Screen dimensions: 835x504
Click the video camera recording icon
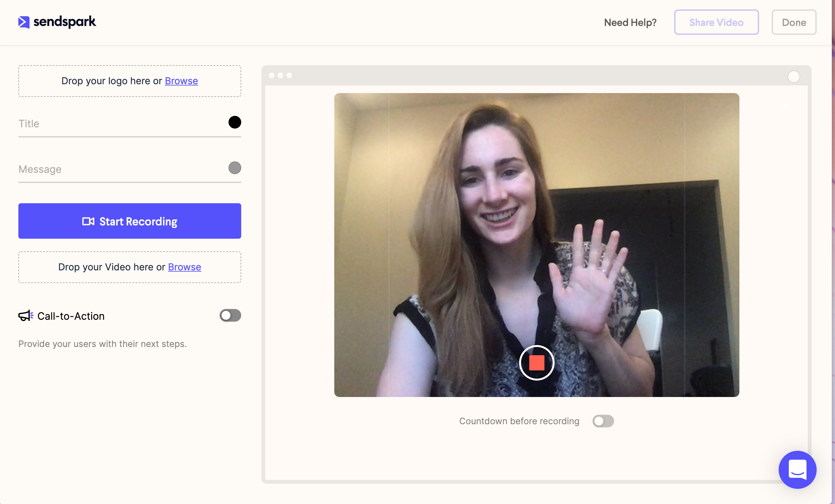tap(88, 221)
